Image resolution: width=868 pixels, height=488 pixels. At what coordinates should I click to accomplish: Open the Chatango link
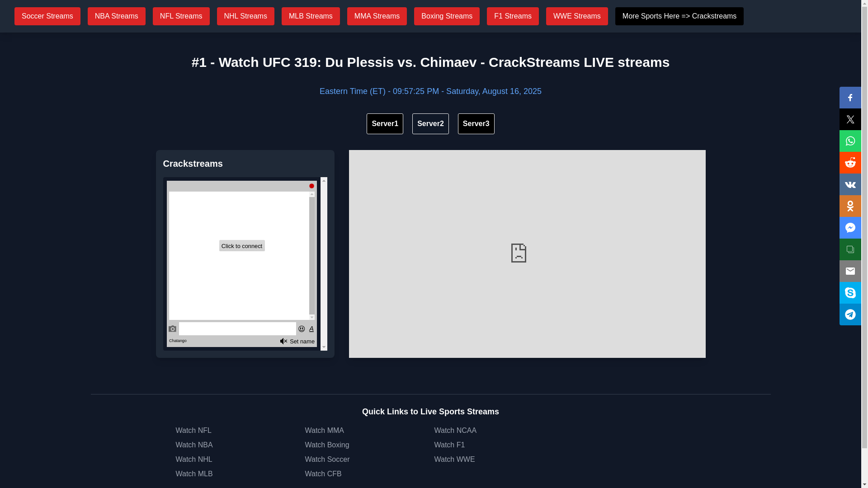click(178, 341)
